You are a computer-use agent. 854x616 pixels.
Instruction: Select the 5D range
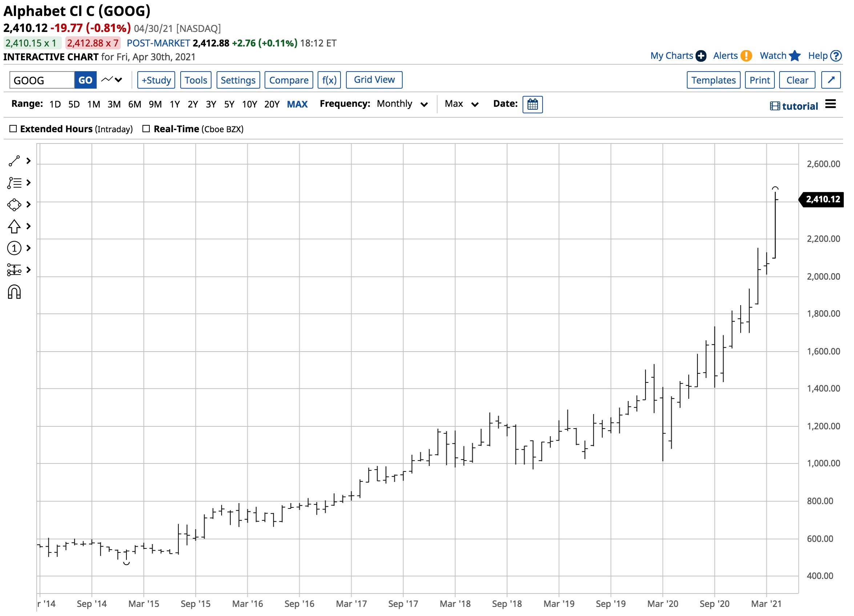coord(74,105)
